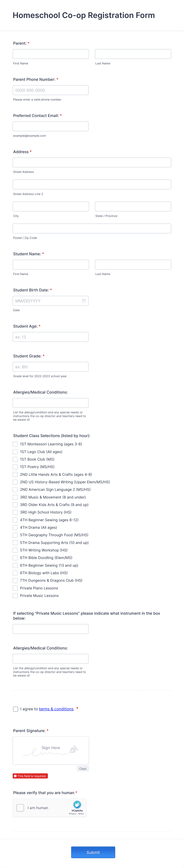
Task: Tick the I am human captcha checkbox
Action: click(20, 807)
